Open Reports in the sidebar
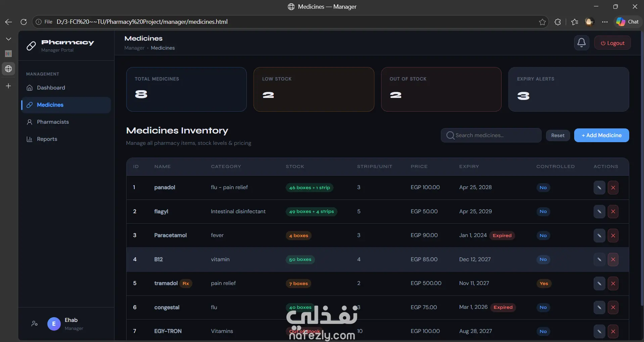Image resolution: width=644 pixels, height=342 pixels. [66, 139]
